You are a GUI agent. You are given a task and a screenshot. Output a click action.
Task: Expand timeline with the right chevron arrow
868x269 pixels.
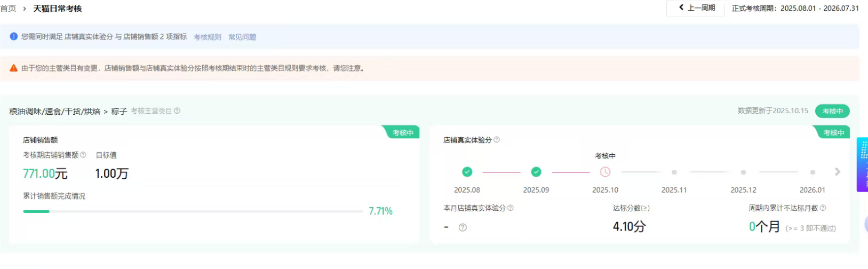(x=837, y=172)
